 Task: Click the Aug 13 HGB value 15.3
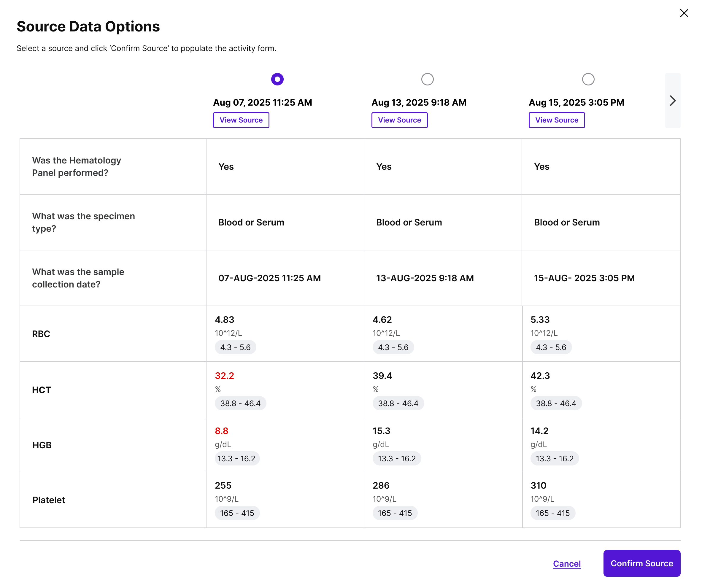point(382,431)
